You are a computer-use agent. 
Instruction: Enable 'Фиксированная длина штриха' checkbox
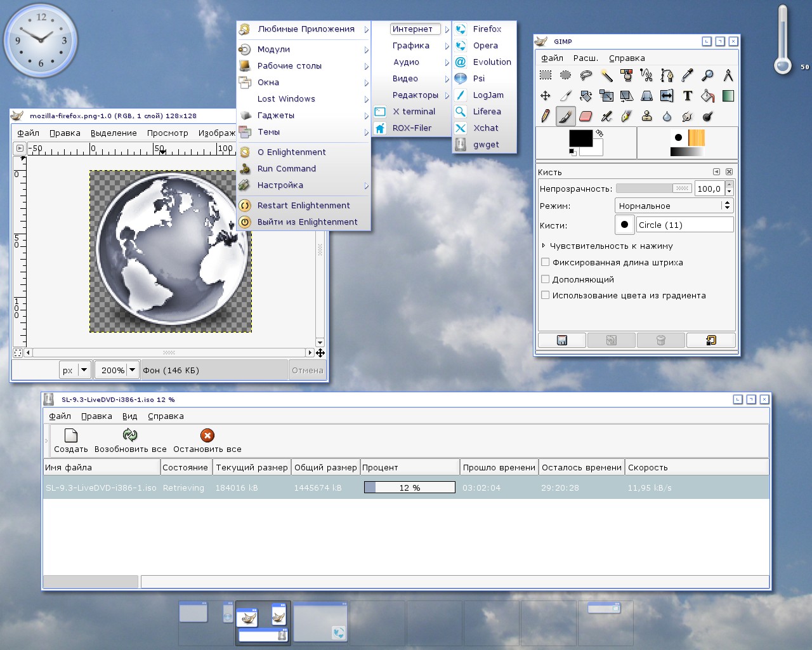click(x=545, y=262)
